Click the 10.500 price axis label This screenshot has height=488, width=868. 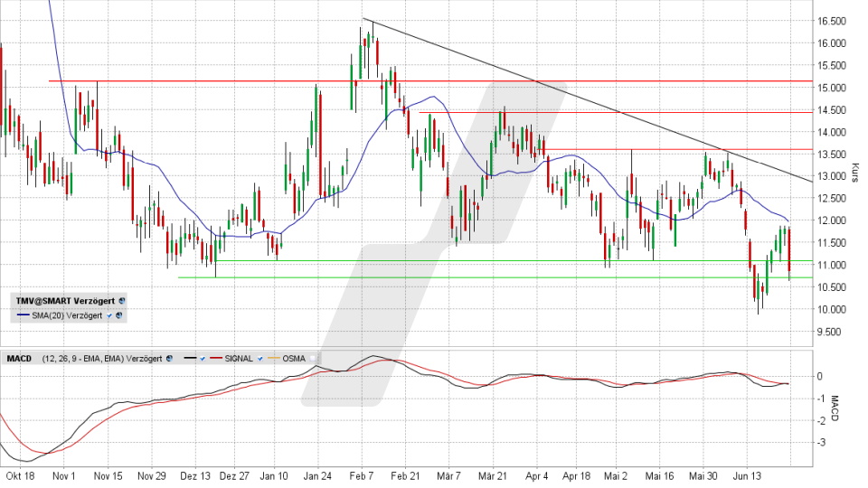click(x=832, y=287)
